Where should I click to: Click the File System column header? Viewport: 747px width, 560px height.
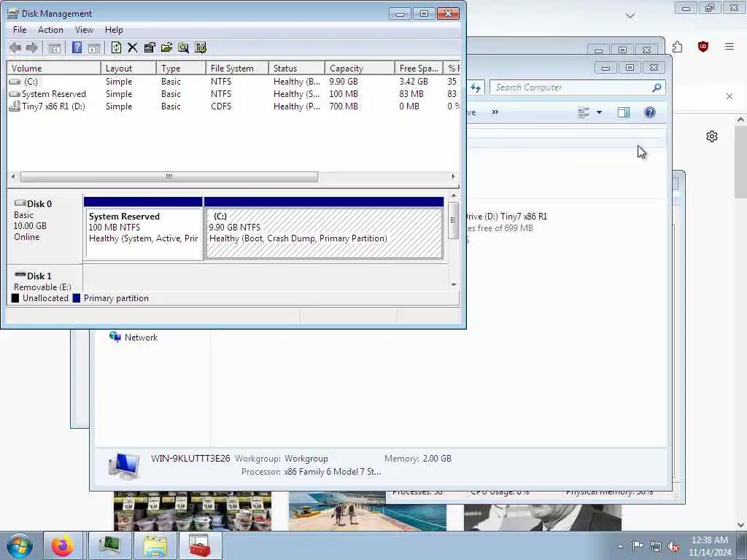point(237,68)
